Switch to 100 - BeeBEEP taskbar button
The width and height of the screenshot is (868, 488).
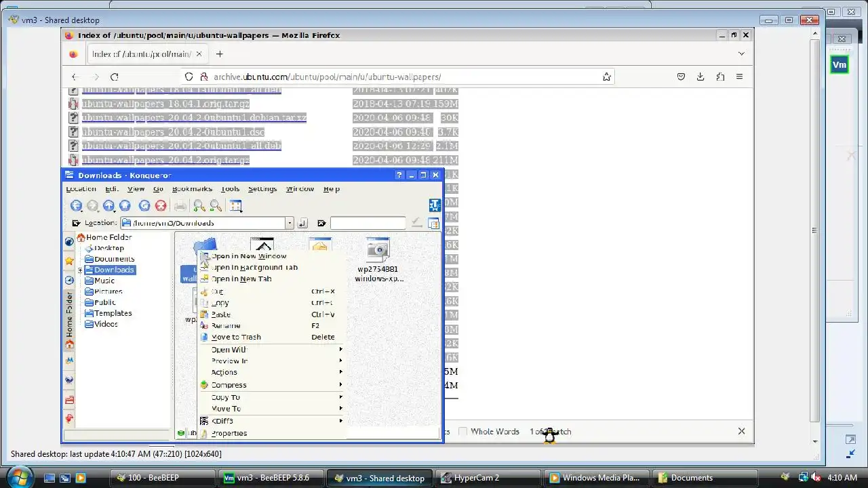pyautogui.click(x=163, y=478)
